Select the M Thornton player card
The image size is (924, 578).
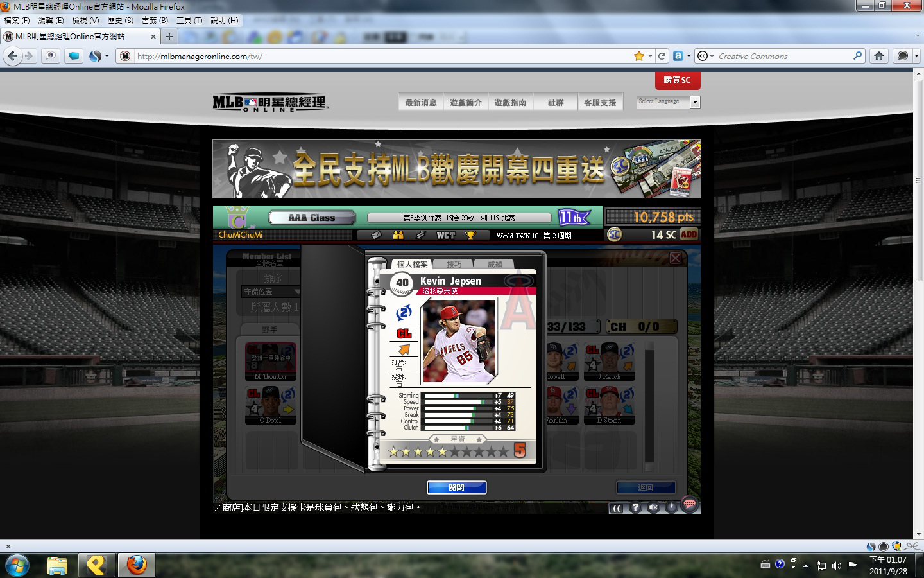[x=271, y=362]
